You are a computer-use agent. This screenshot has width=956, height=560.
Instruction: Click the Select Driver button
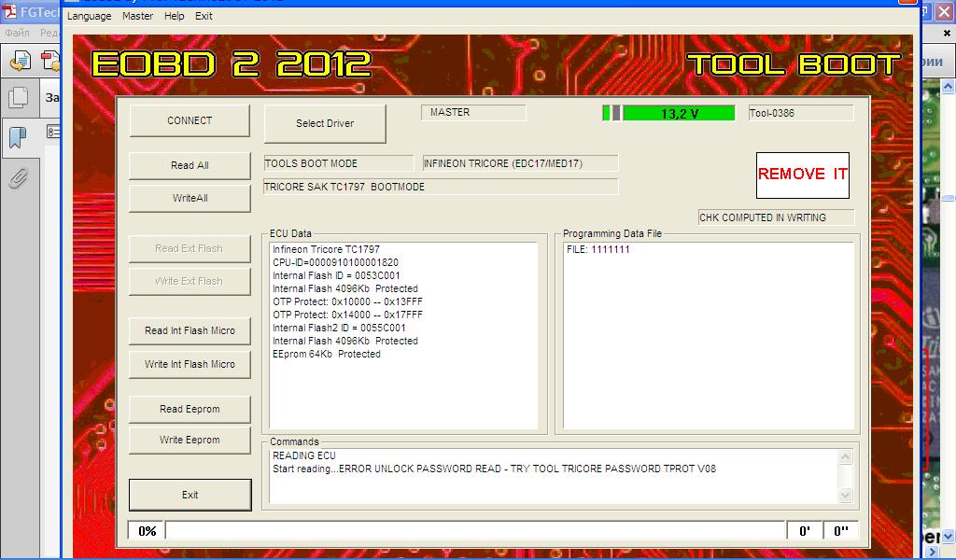coord(325,123)
